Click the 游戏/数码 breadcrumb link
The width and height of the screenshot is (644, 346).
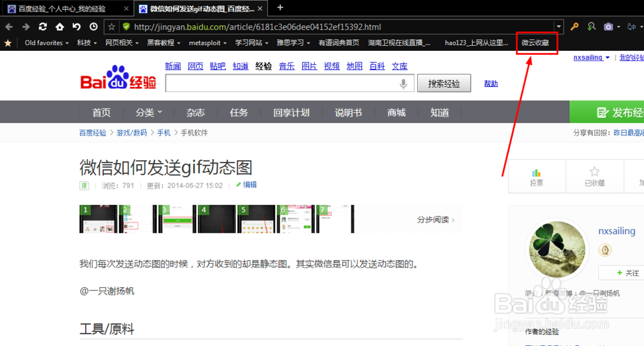[x=131, y=133]
